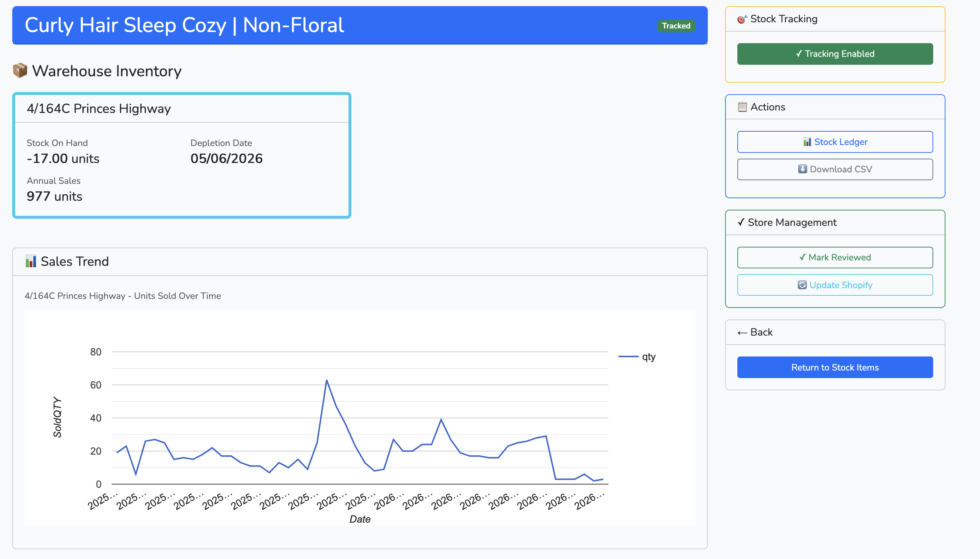
Task: Click the Stock On Hand label
Action: [57, 143]
